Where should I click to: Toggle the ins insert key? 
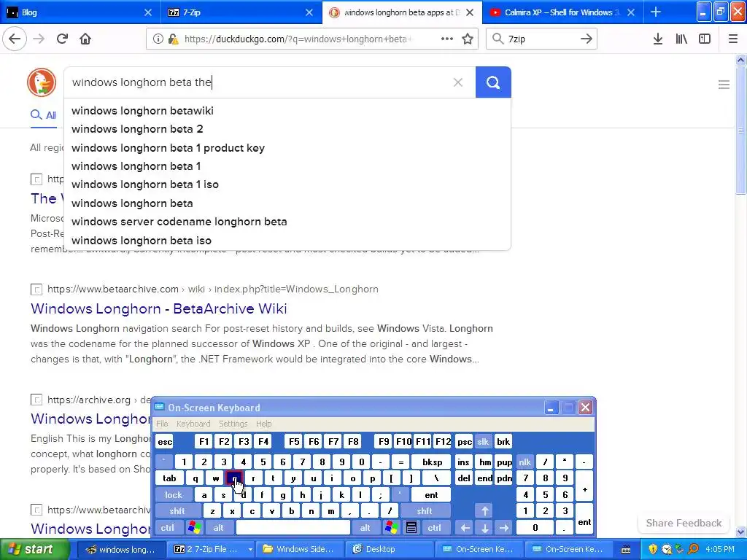tap(463, 462)
